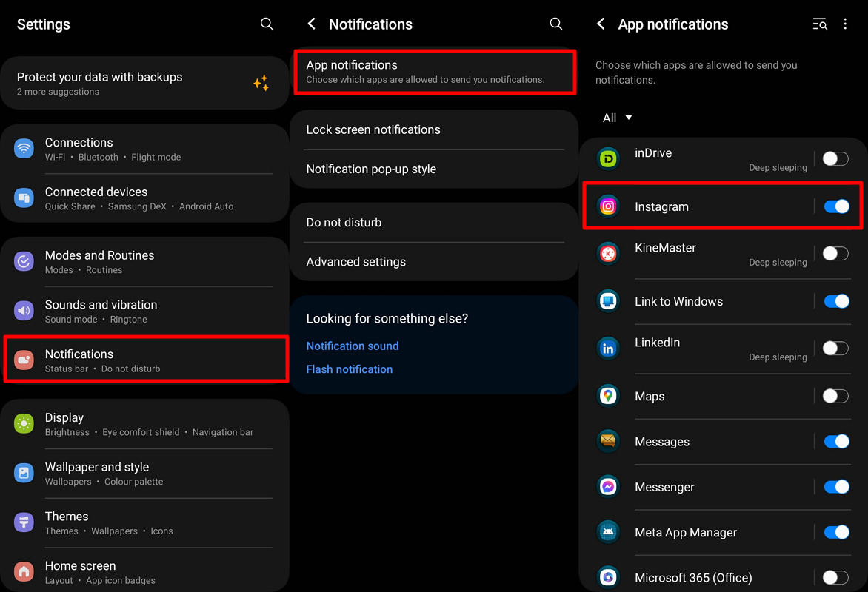
Task: Open the Notification sound link
Action: click(353, 346)
